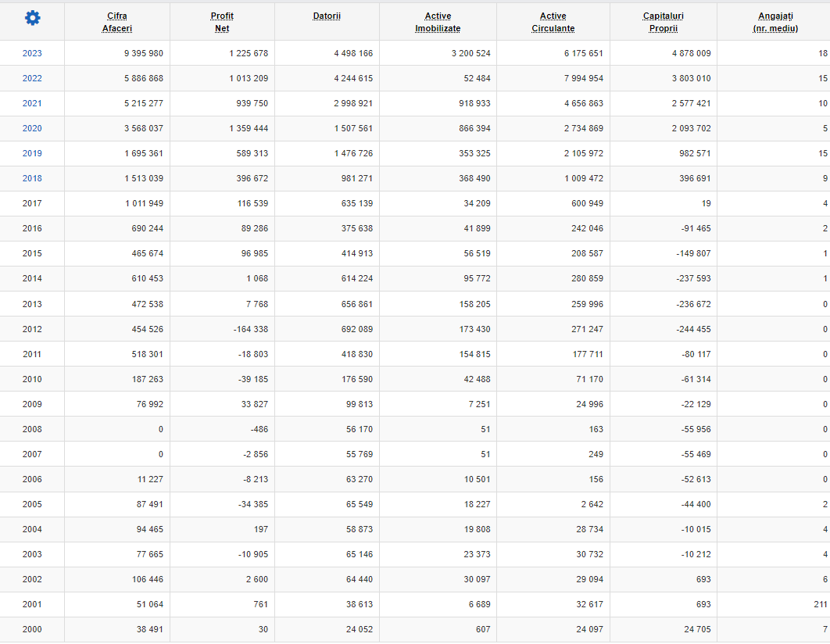Select the 71 170 current assets cell
The height and width of the screenshot is (644, 830).
(553, 379)
